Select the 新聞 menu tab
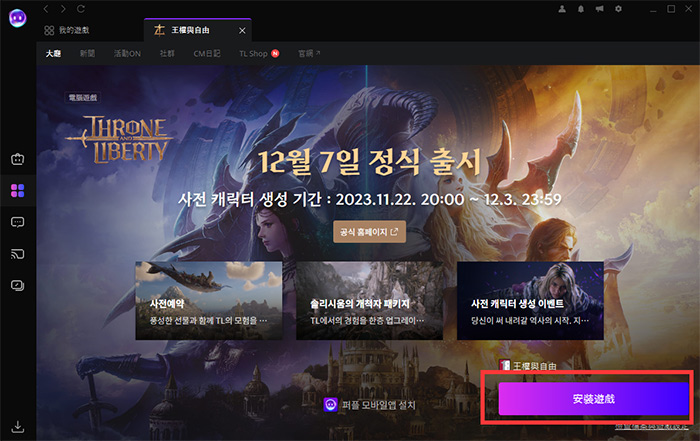 pyautogui.click(x=87, y=53)
